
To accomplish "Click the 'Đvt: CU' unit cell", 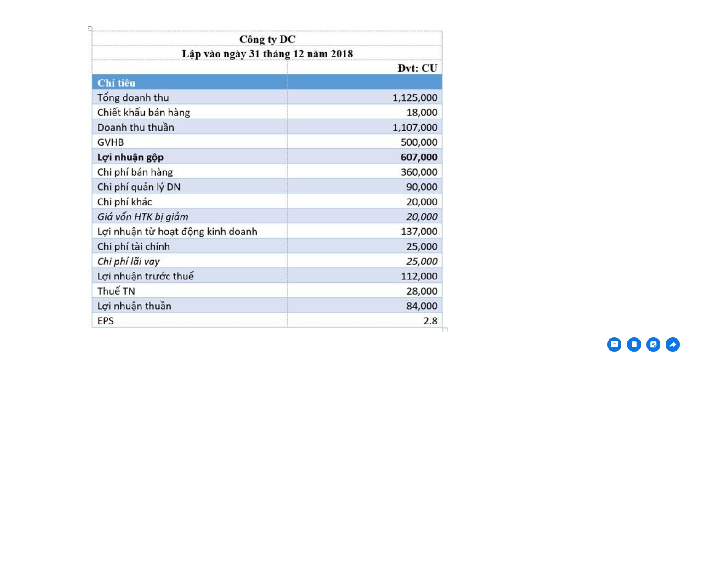I will coord(417,68).
